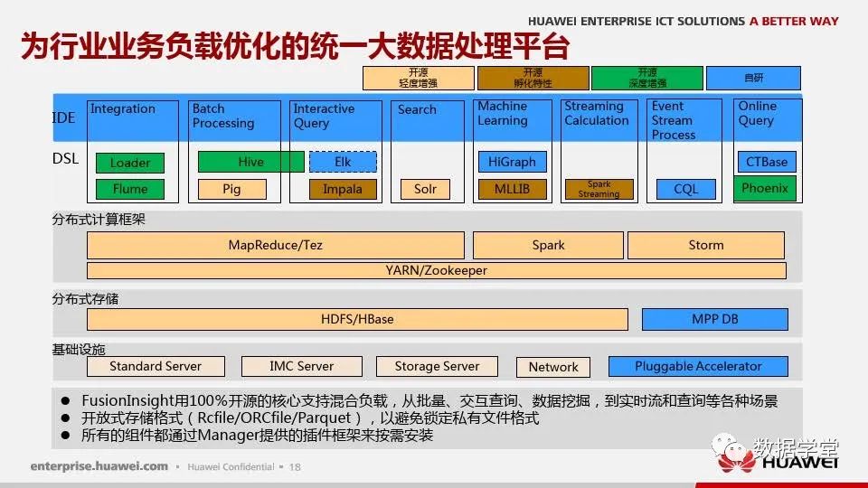Click the Phoenix box

click(765, 188)
